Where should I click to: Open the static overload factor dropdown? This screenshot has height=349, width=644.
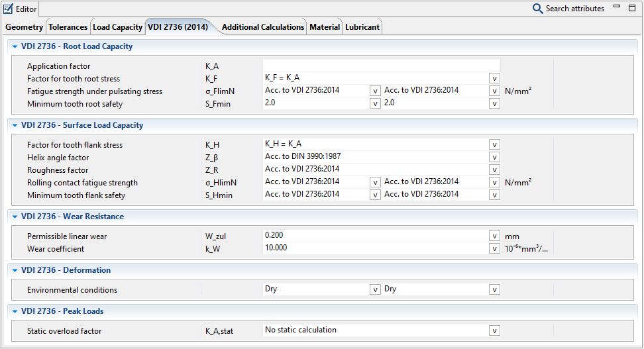pyautogui.click(x=494, y=330)
